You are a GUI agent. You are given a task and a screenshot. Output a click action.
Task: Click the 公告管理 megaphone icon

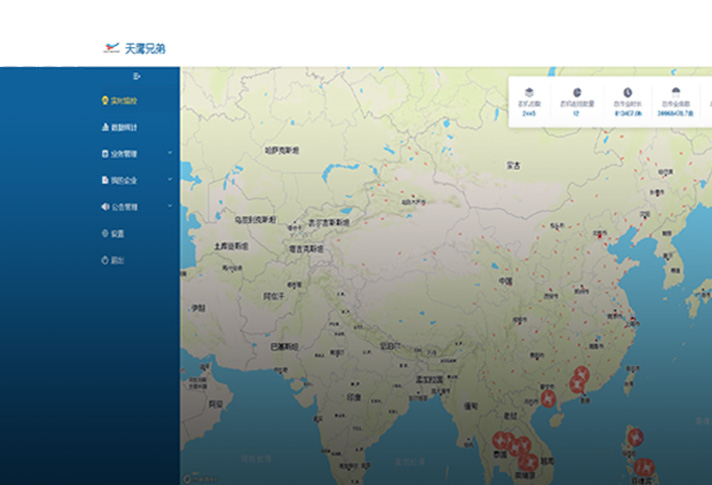[105, 207]
